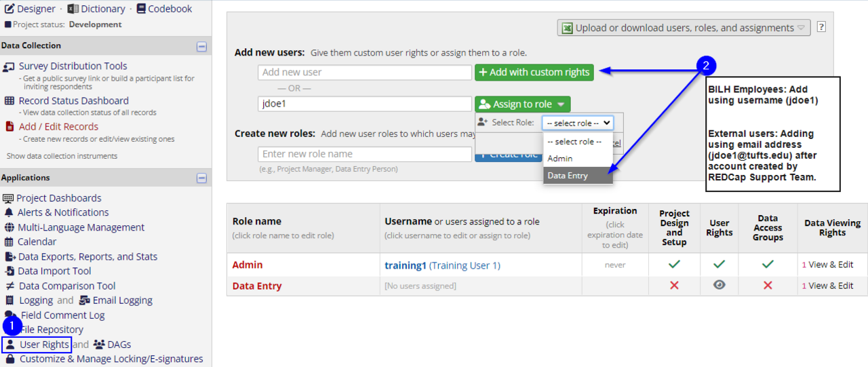The width and height of the screenshot is (868, 367).
Task: Collapse the Data Collection section
Action: (201, 46)
